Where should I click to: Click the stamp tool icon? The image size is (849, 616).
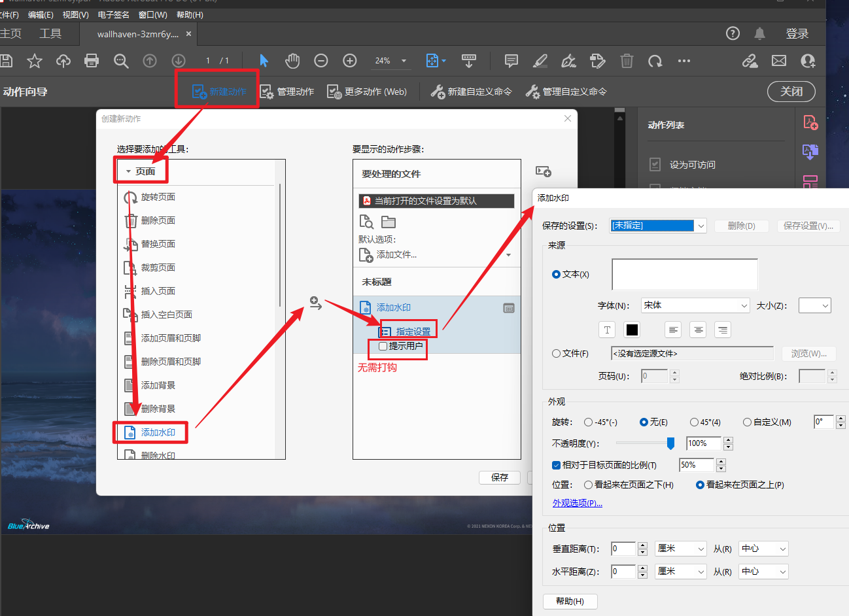coord(597,61)
